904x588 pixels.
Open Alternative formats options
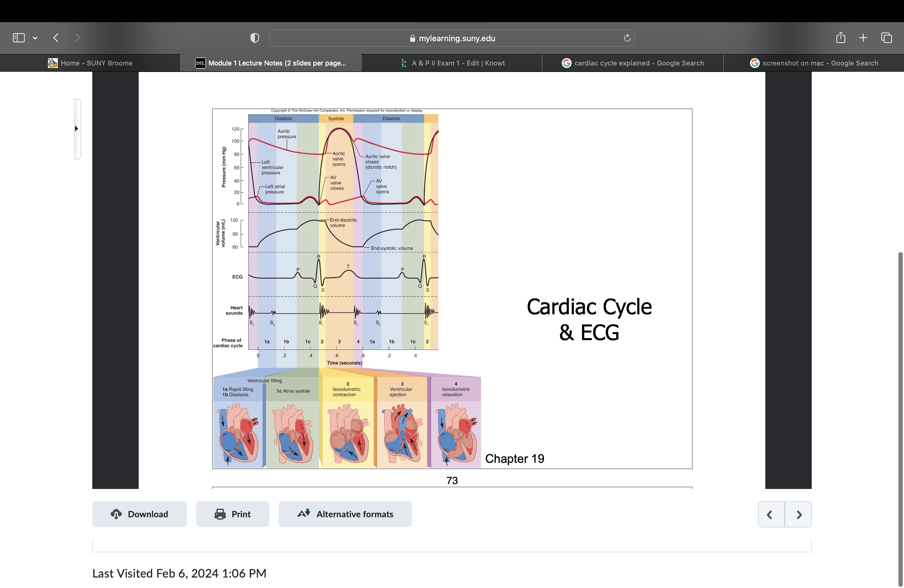point(345,514)
